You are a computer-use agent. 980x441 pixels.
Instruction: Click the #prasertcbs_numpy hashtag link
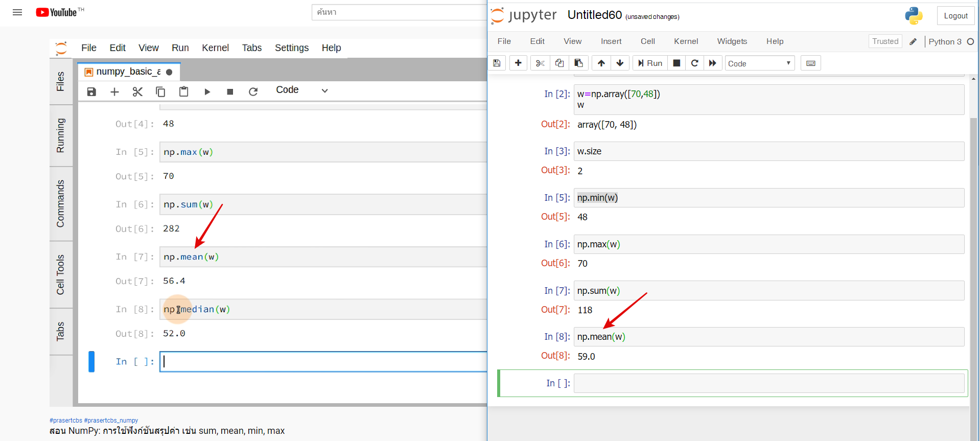111,421
